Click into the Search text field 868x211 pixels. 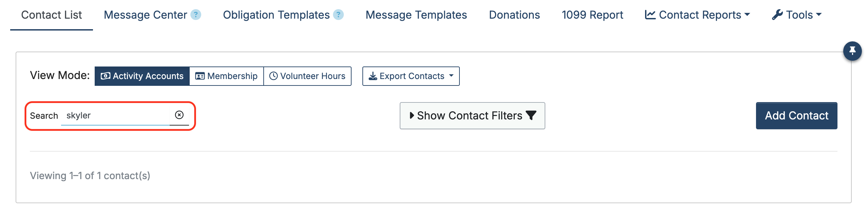pyautogui.click(x=115, y=115)
